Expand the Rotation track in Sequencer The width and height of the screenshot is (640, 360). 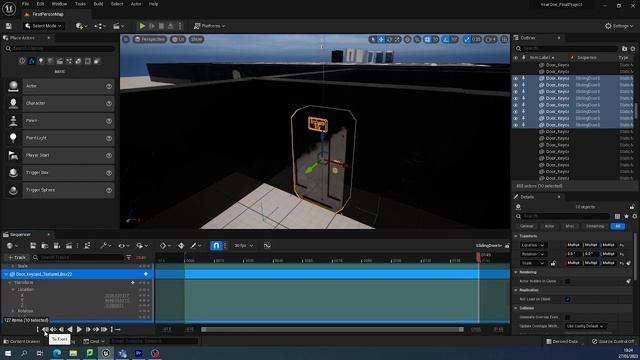[13, 311]
